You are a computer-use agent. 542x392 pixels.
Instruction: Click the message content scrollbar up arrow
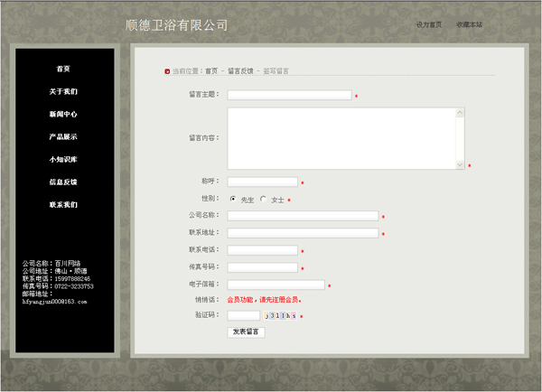460,114
